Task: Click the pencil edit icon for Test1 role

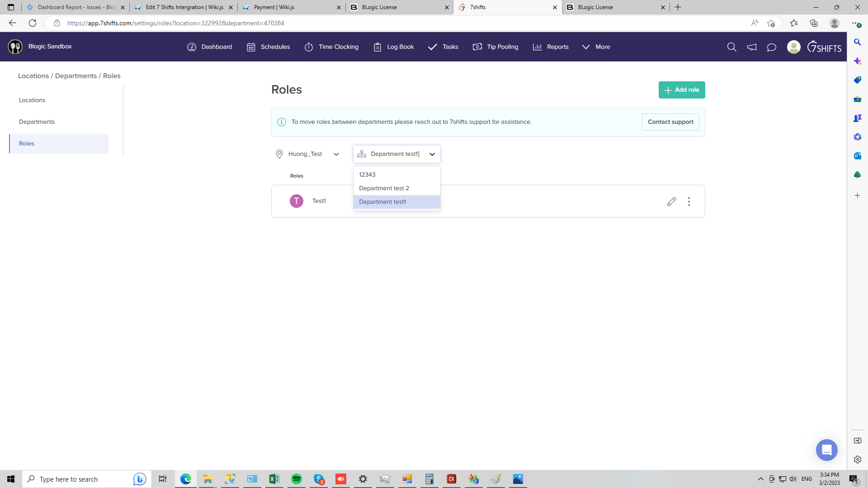Action: point(671,202)
